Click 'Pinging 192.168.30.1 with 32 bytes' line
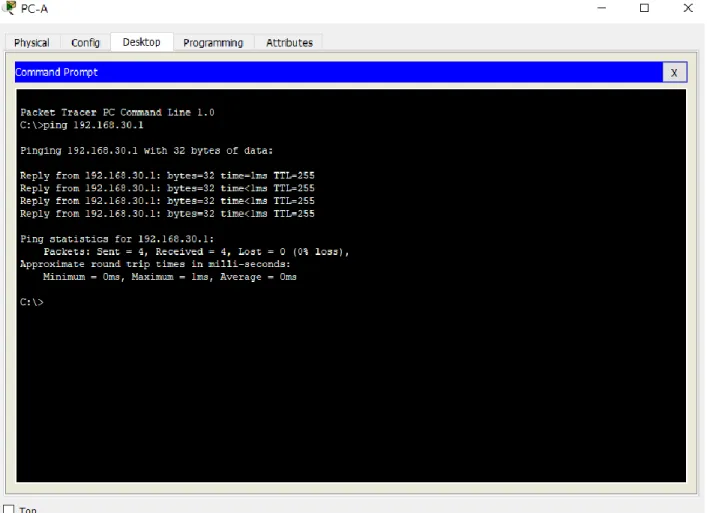The height and width of the screenshot is (513, 707). click(x=147, y=151)
